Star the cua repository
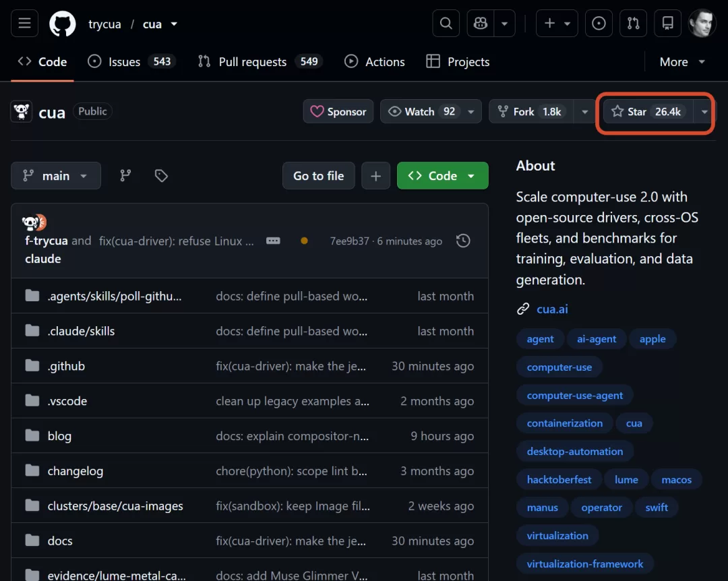This screenshot has width=728, height=581. click(x=648, y=111)
